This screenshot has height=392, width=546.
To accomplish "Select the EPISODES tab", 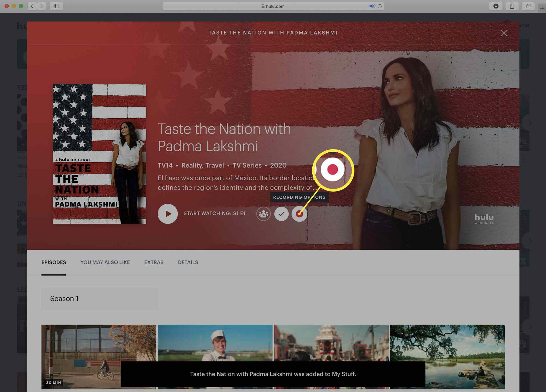I will tap(53, 262).
